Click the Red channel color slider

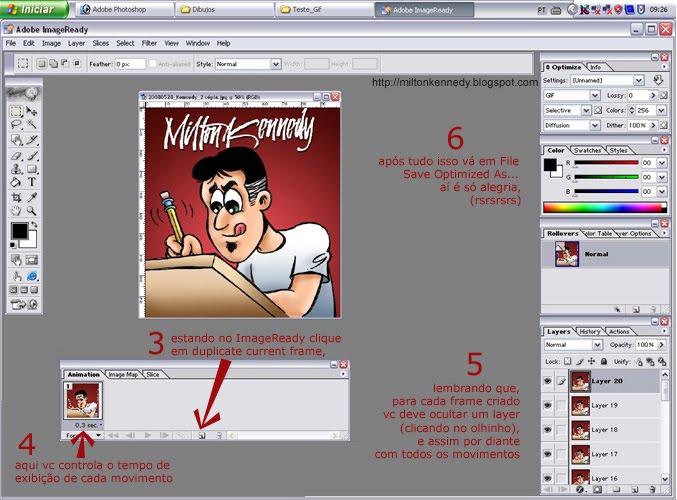[x=606, y=163]
